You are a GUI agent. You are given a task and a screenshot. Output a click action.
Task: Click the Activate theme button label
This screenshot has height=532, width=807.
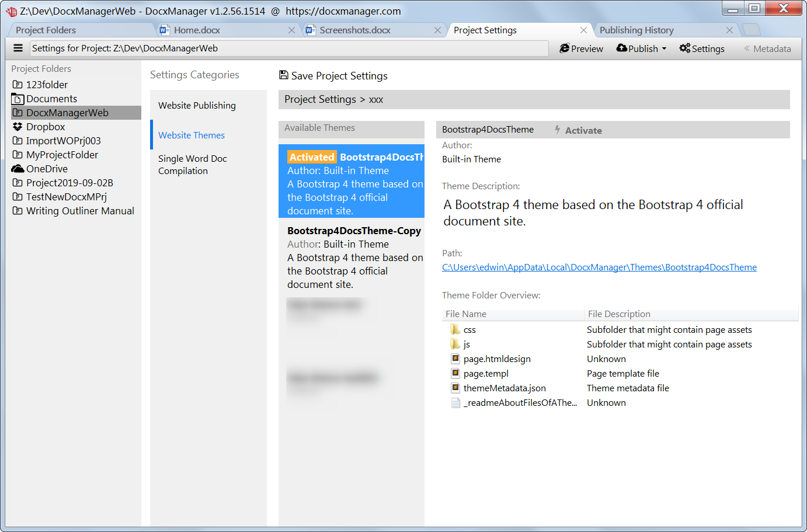583,130
